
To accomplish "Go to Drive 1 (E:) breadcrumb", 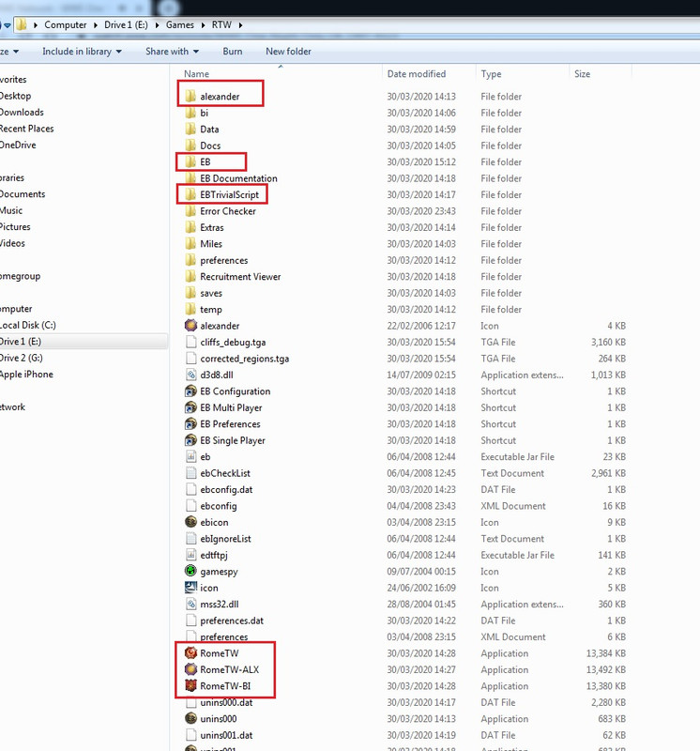I will [126, 25].
